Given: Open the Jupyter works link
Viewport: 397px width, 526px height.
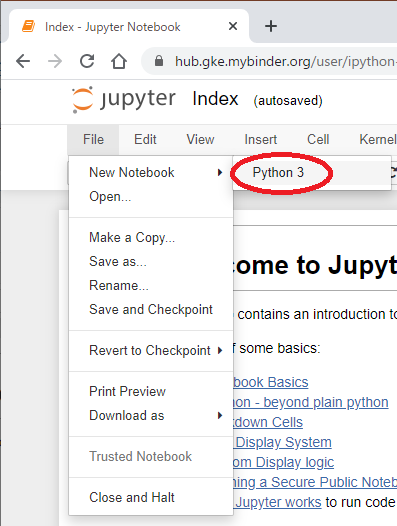Looking at the screenshot, I should [278, 502].
